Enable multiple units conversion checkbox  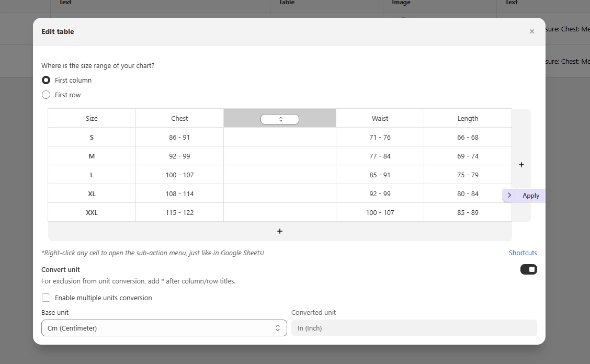click(46, 298)
